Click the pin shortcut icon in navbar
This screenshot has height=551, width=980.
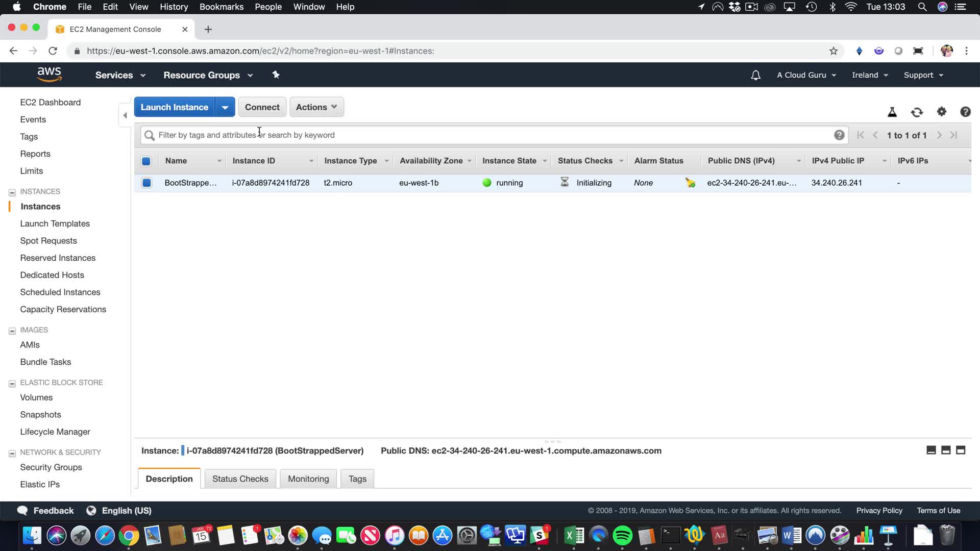point(276,75)
